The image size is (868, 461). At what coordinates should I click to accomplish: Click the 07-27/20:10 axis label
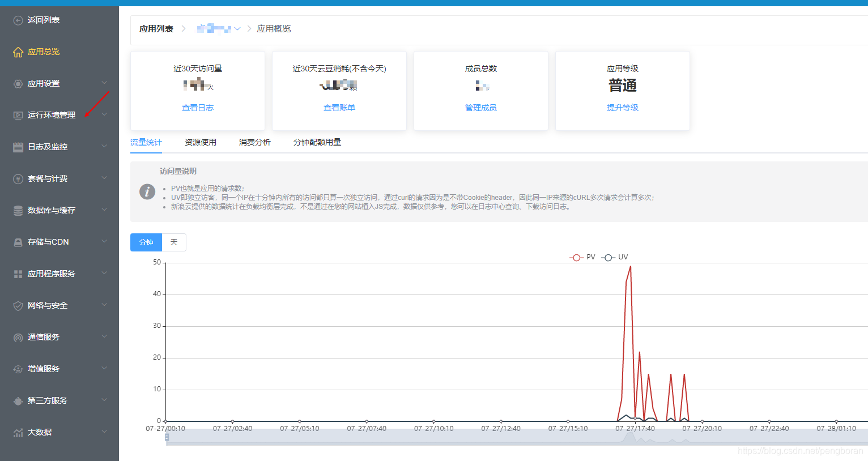pyautogui.click(x=702, y=429)
